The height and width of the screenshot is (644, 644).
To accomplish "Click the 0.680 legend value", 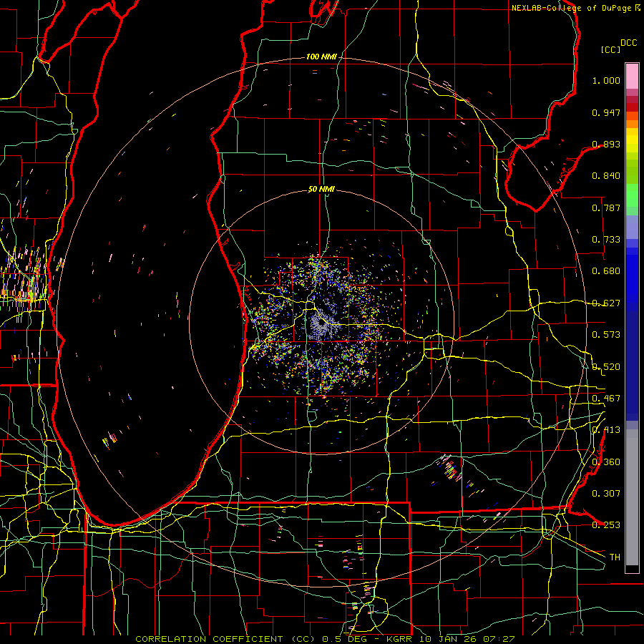I will [x=606, y=271].
